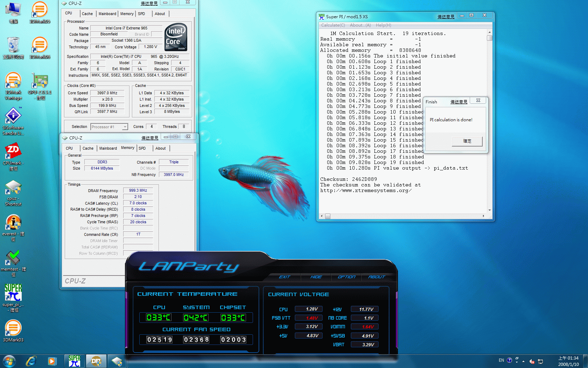The width and height of the screenshot is (588, 368).
Task: Switch to CPU-Z taskbar button
Action: [117, 361]
